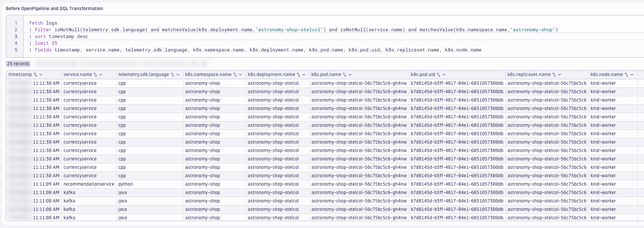Open the service.name column chevron menu
The image size is (644, 228).
click(x=101, y=75)
